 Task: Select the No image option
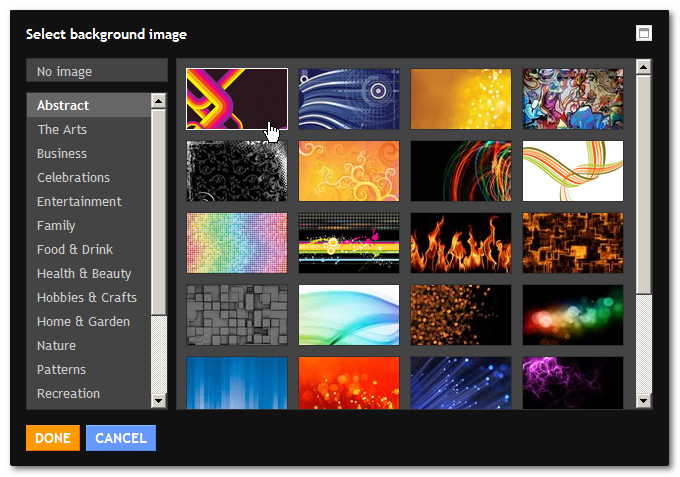97,71
